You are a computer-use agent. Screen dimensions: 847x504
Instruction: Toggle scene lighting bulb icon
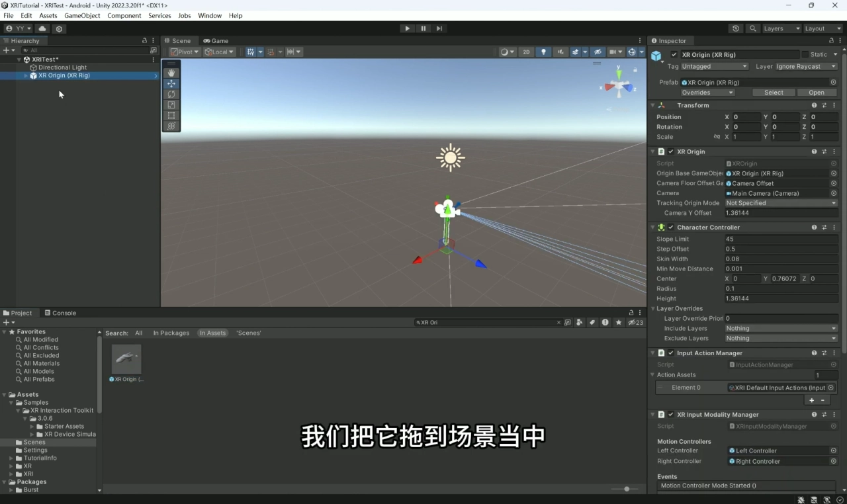click(543, 52)
